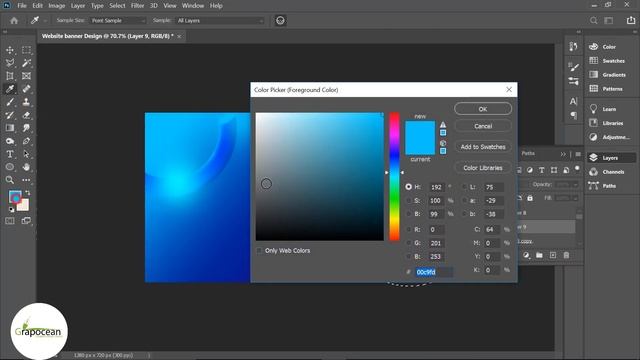Viewport: 640px width, 360px height.
Task: Collapse the Layers panel with double chevron
Action: (563, 154)
